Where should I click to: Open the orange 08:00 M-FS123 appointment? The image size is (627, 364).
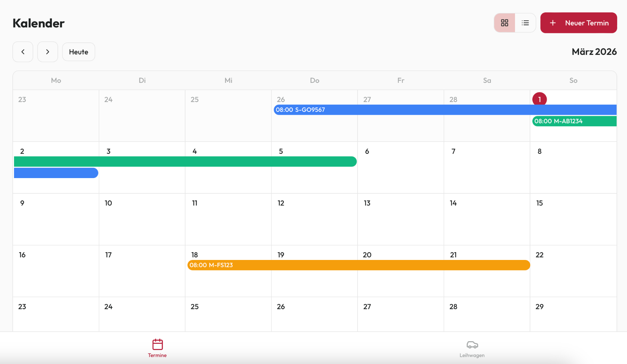click(x=359, y=265)
